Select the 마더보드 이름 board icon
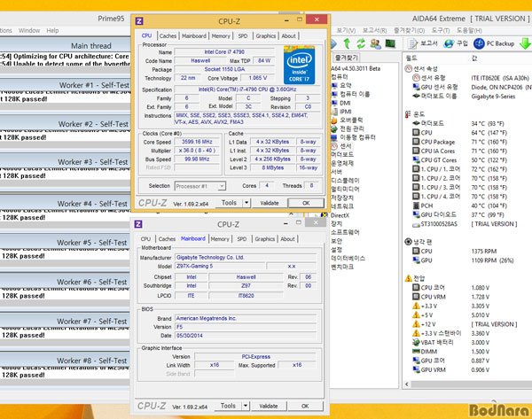Image resolution: width=532 pixels, height=419 pixels. 417,96
